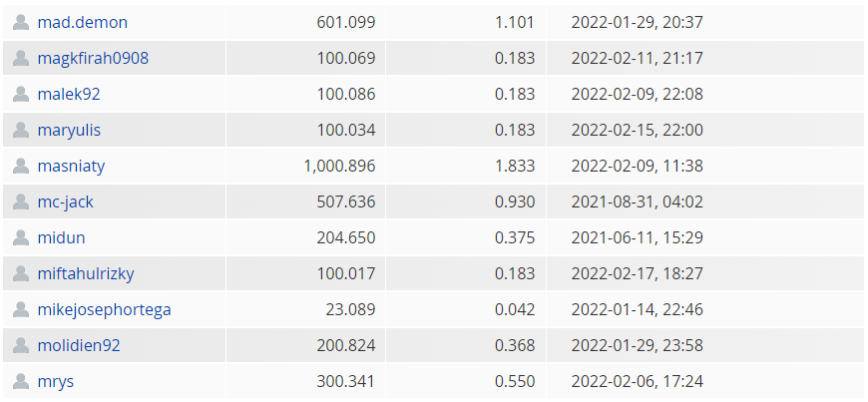This screenshot has height=402, width=868.
Task: Visit the malek92 profile link
Action: click(69, 94)
